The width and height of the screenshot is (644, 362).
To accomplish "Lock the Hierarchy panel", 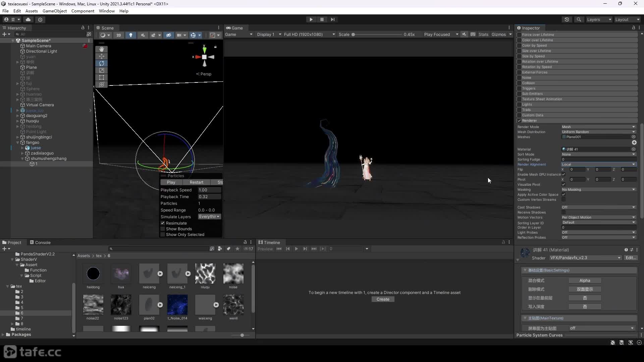I will point(83,28).
